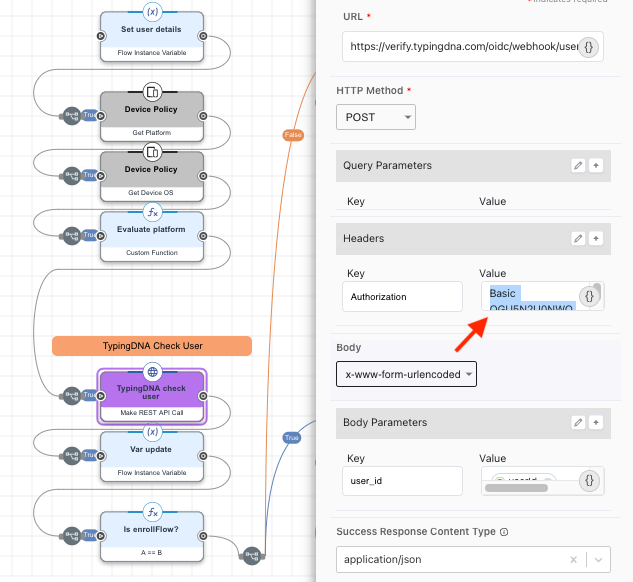Add a Query Parameter with plus icon
This screenshot has height=582, width=633.
tap(596, 165)
